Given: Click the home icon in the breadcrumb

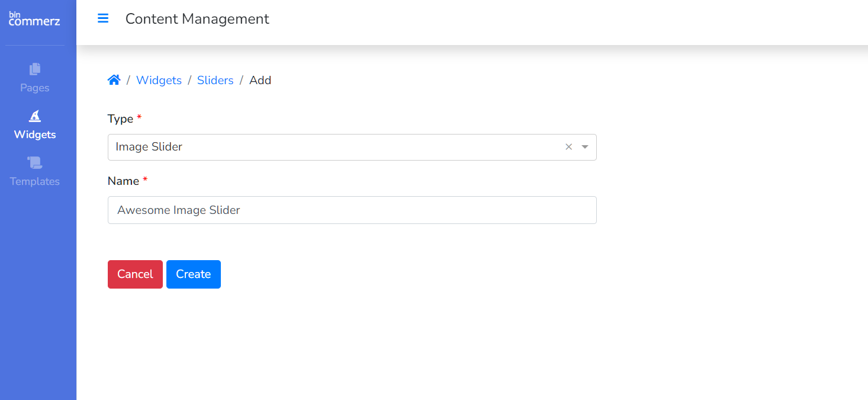Looking at the screenshot, I should click(x=114, y=80).
